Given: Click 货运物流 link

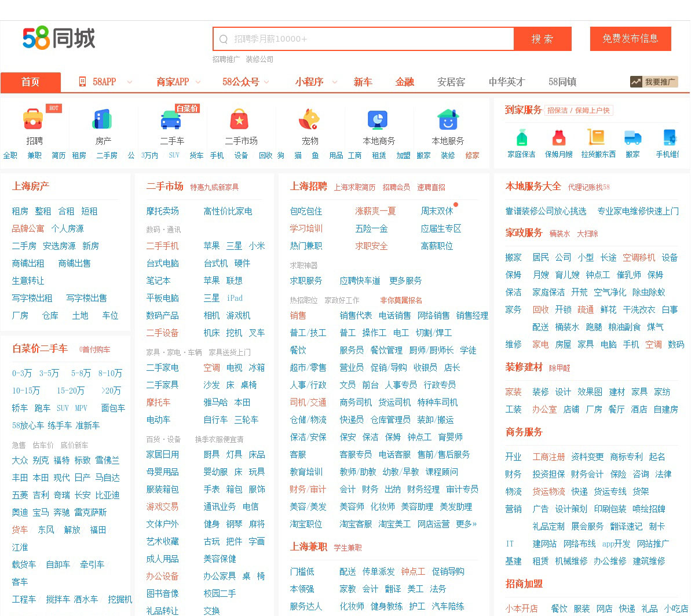Looking at the screenshot, I should coord(548,491).
